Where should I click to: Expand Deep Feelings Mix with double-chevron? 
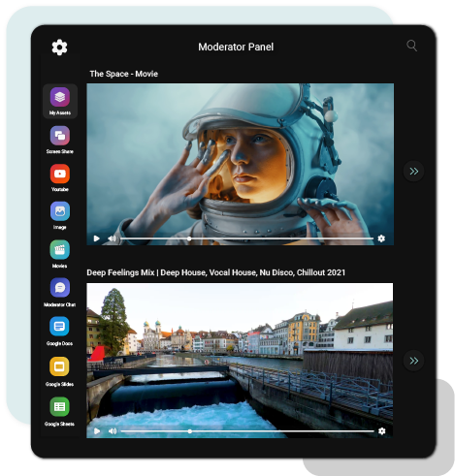[414, 361]
